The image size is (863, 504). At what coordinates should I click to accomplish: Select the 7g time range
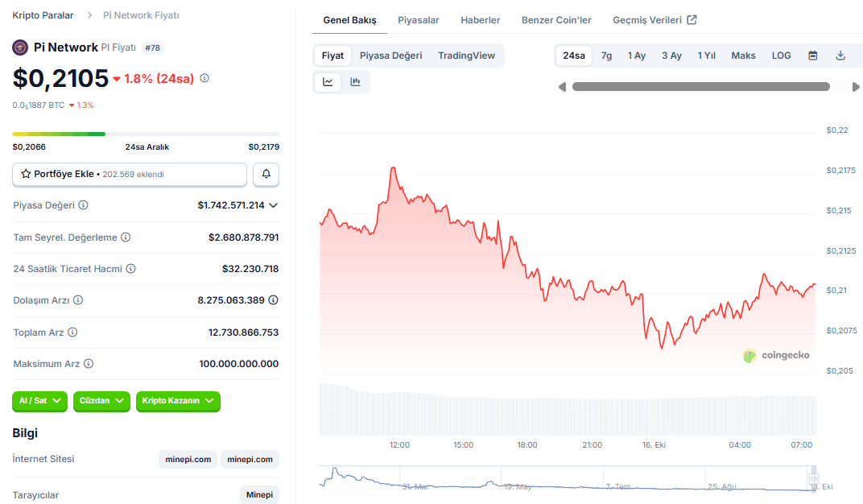point(606,56)
